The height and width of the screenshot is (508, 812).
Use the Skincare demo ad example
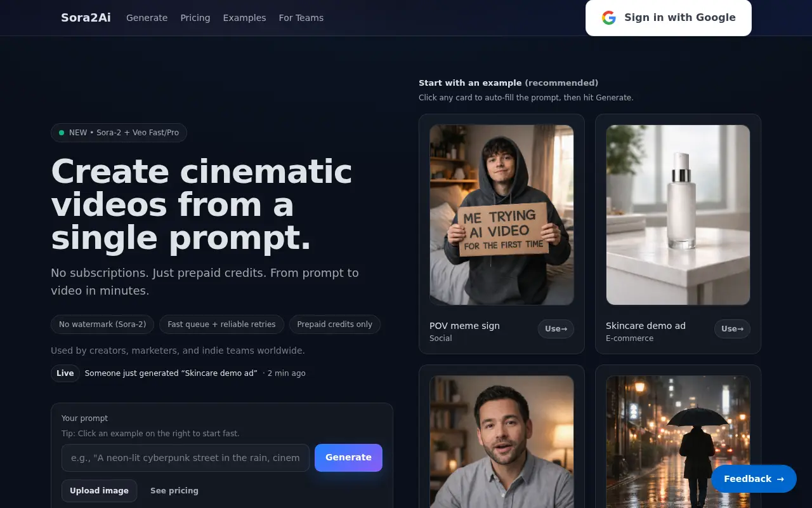tap(732, 329)
